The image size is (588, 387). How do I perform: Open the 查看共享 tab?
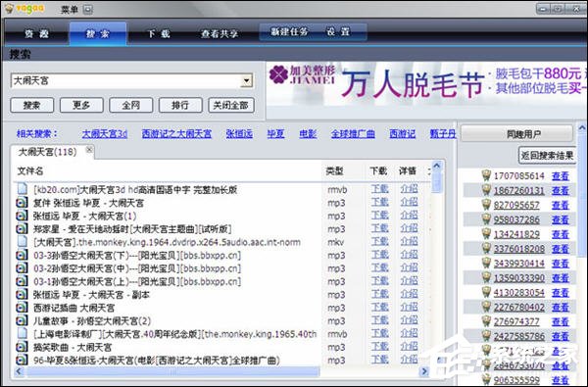(x=220, y=33)
